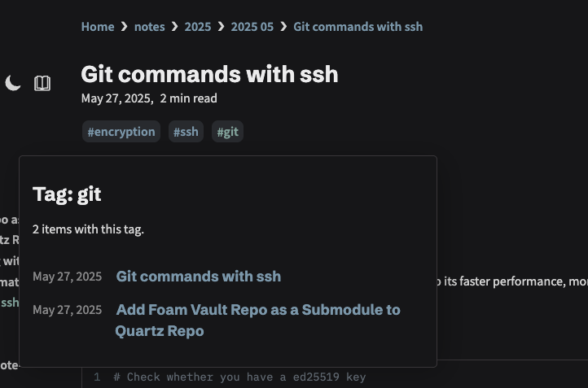Click the chevron between notes and 2025
The image size is (588, 388).
pos(175,27)
